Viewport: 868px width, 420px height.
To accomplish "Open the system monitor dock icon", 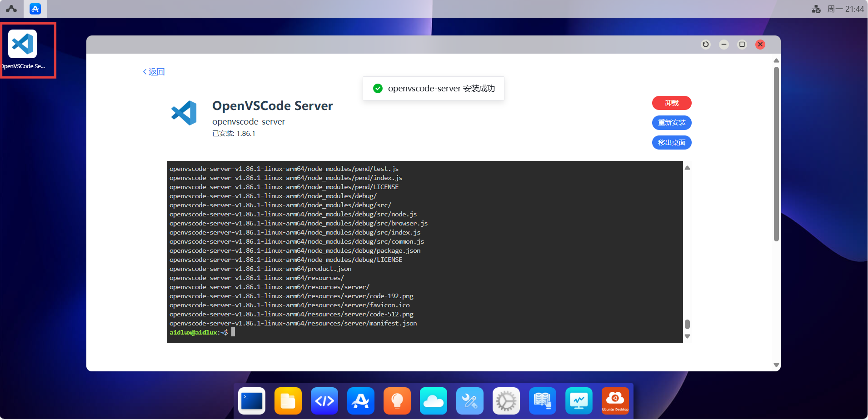I will click(x=579, y=401).
